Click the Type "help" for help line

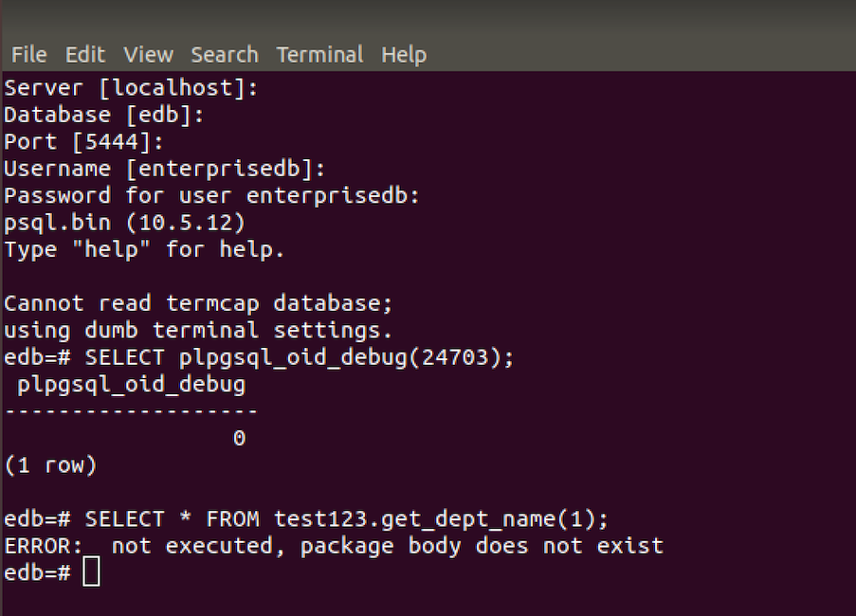(144, 250)
